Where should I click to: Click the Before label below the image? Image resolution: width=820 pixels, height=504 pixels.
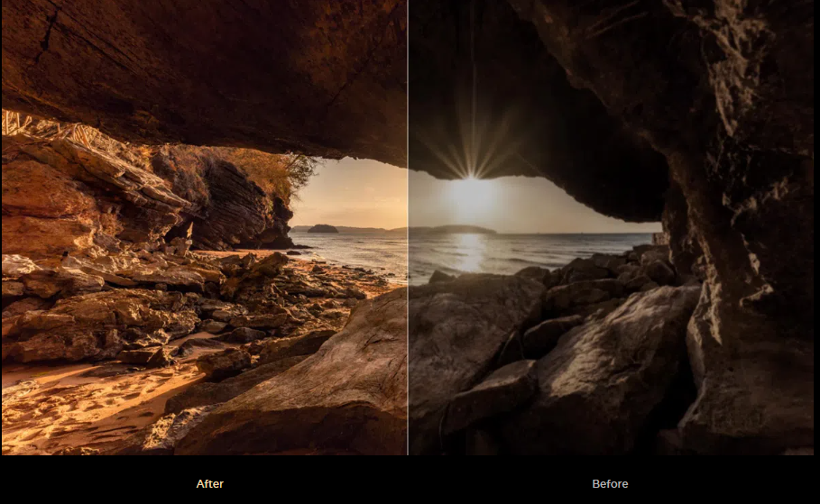tap(610, 484)
